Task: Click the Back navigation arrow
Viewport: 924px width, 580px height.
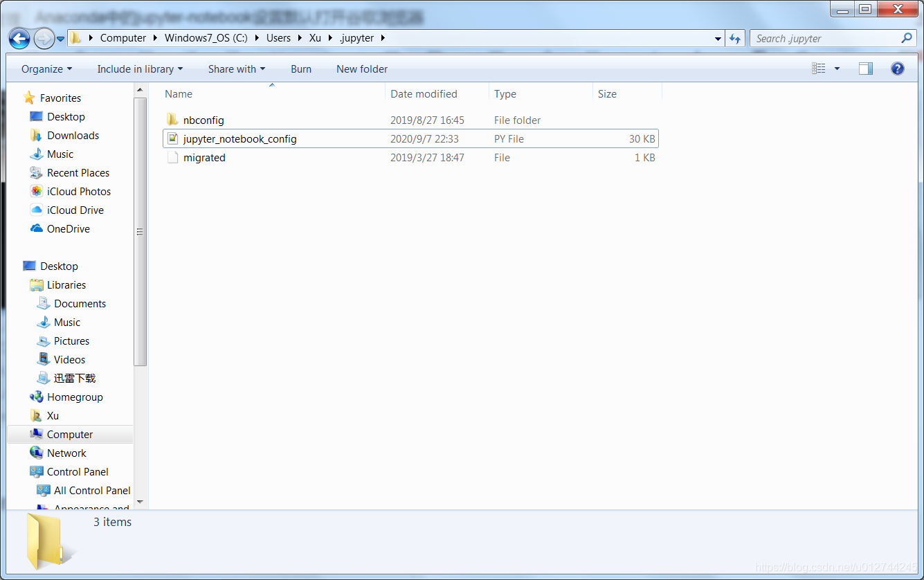Action: click(x=19, y=39)
